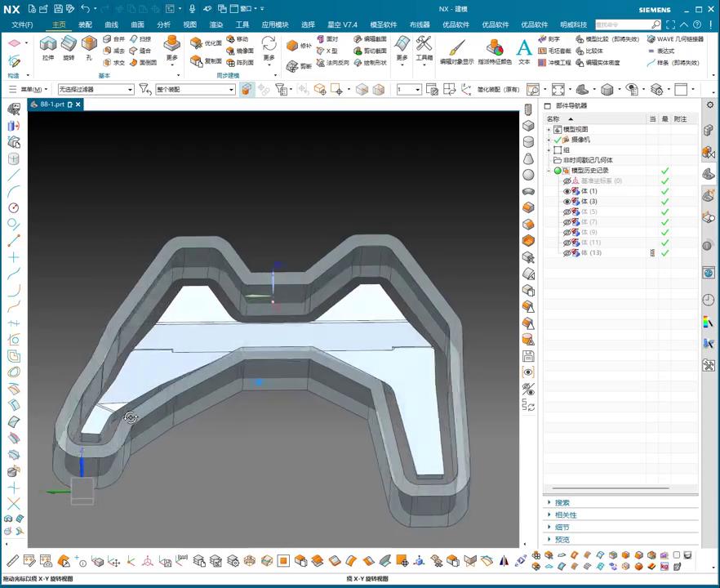Viewport: 720px width, 588px height.
Task: Select the 拉伸 (Extrude) tool
Action: [x=48, y=47]
